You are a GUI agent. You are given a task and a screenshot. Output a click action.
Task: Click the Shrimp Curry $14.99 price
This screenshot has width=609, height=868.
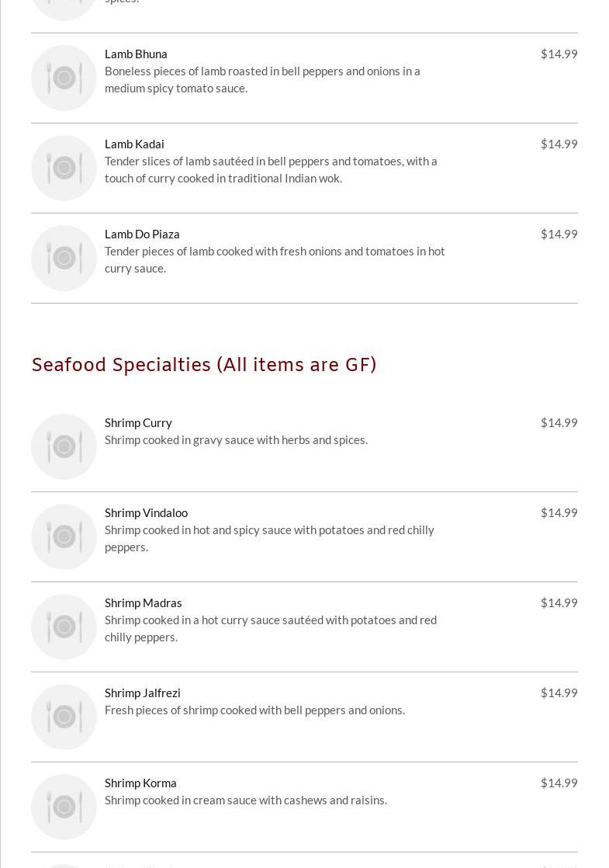[x=559, y=422]
